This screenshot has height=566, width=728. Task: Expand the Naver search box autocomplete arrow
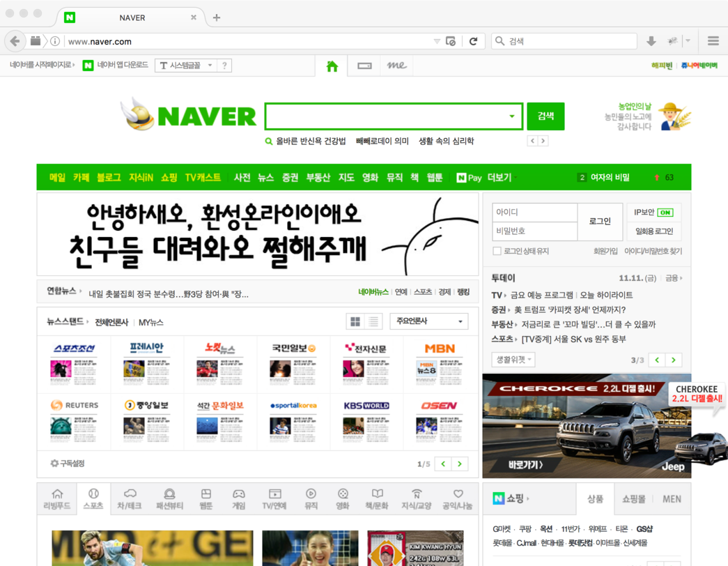coord(511,116)
